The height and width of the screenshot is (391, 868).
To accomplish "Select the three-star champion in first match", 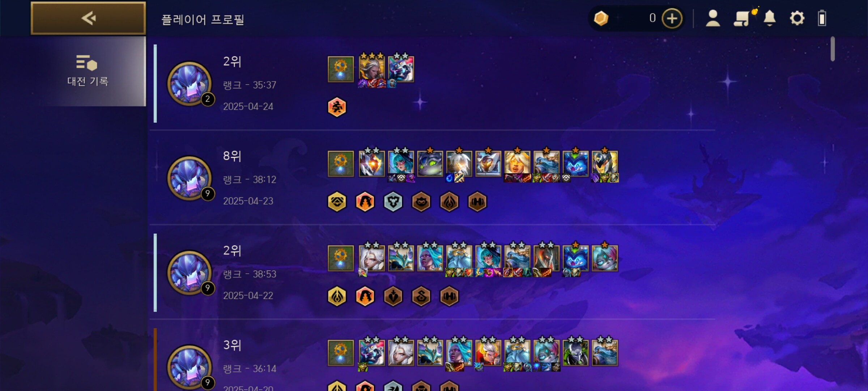I will 372,68.
